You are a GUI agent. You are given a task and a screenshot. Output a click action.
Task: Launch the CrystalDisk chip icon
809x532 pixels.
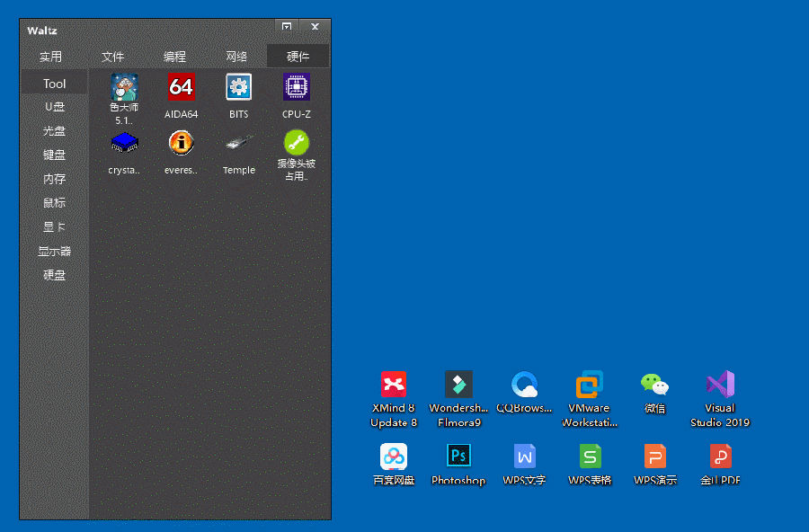[124, 143]
